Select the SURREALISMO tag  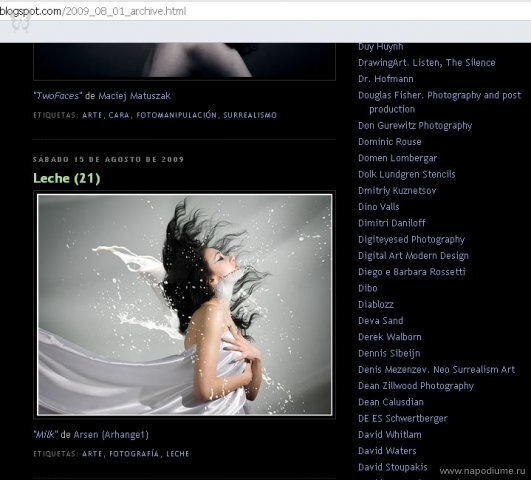pyautogui.click(x=250, y=115)
